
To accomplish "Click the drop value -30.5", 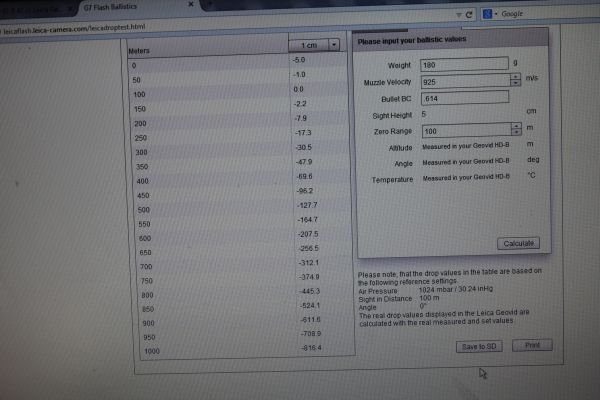I will 304,147.
